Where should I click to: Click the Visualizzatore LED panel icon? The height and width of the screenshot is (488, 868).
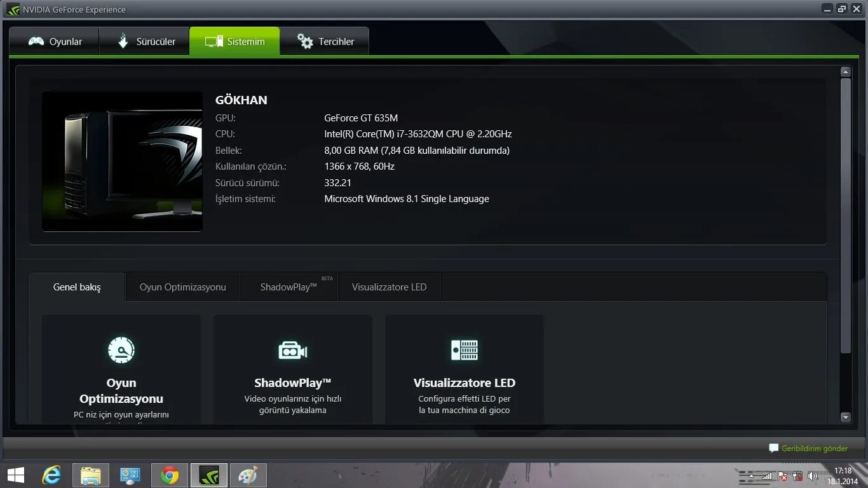tap(465, 350)
